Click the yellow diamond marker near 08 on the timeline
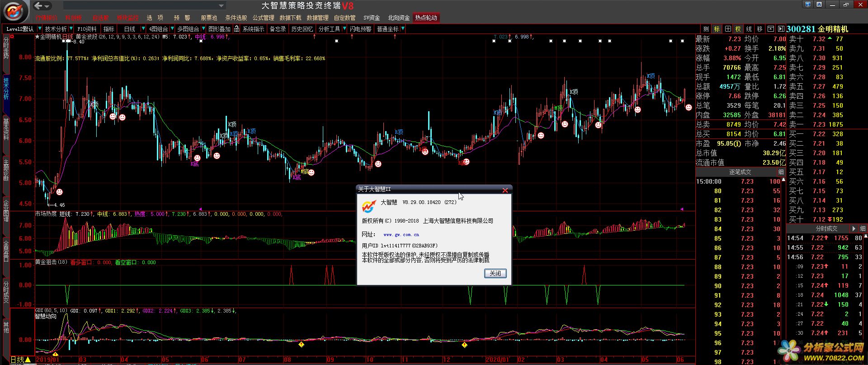This screenshot has height=365, width=868. point(301,345)
